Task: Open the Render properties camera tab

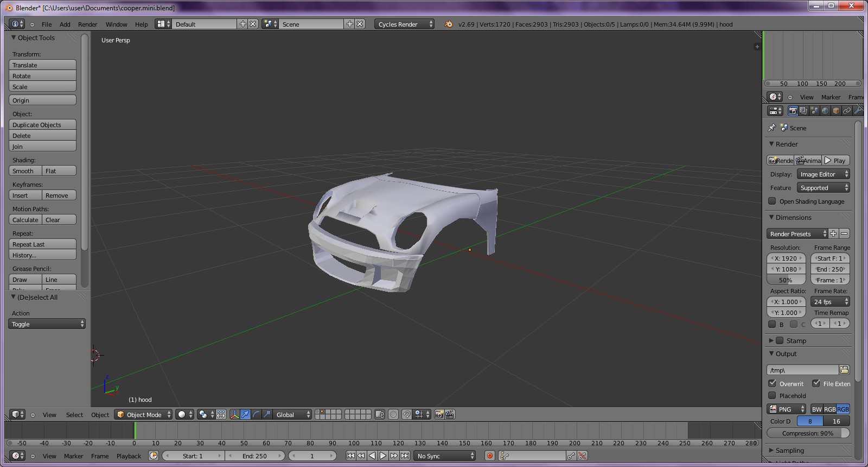Action: tap(793, 111)
